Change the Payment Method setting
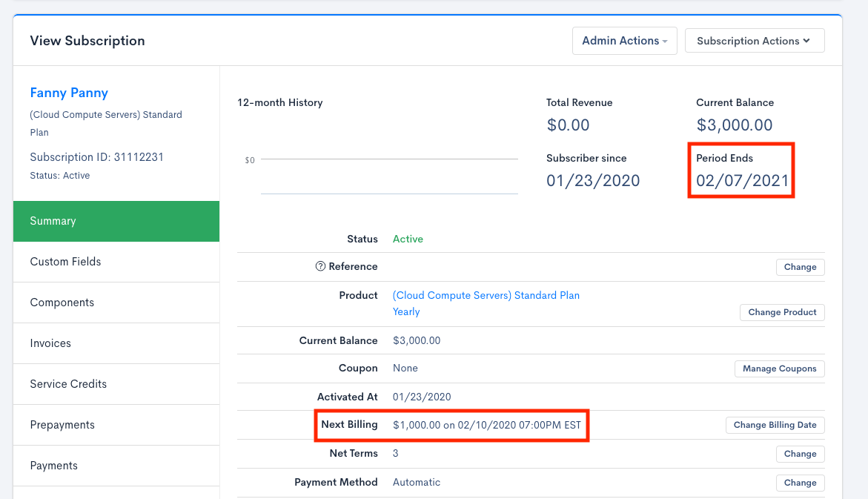 tap(800, 483)
